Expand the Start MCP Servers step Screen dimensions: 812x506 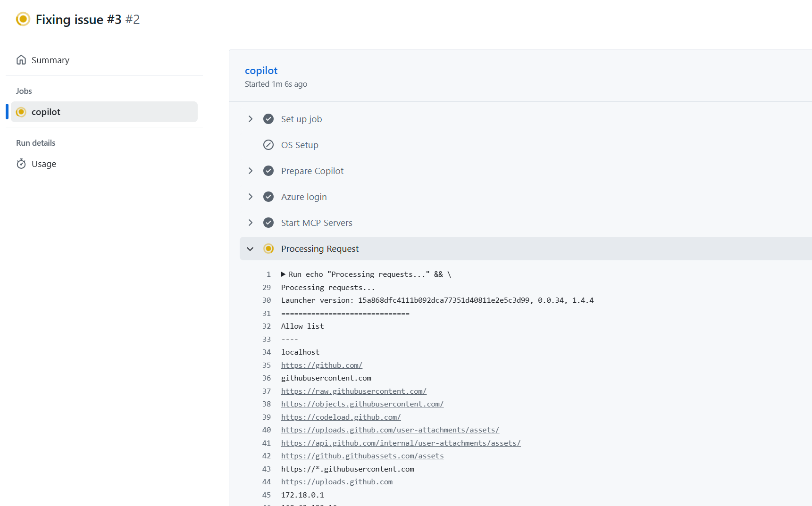tap(251, 223)
